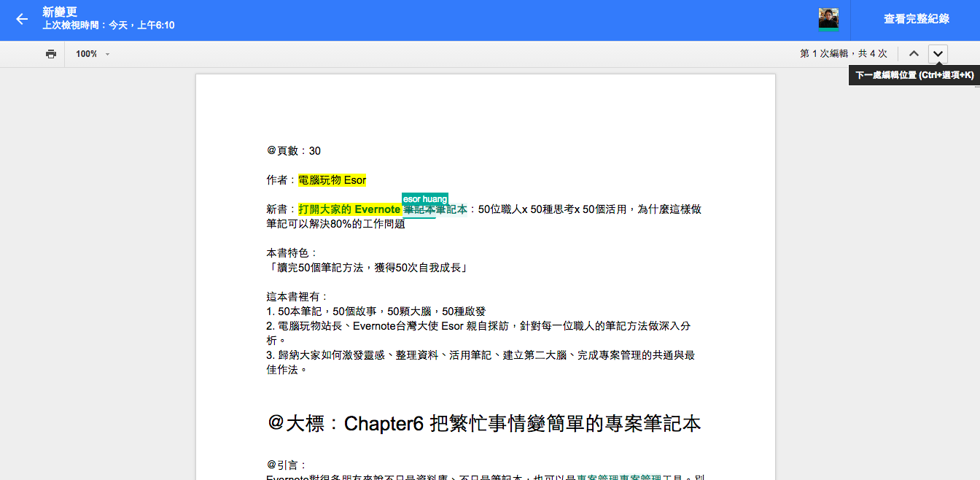Click the Chapter6 heading
Viewport: 980px width, 480px height.
click(484, 424)
